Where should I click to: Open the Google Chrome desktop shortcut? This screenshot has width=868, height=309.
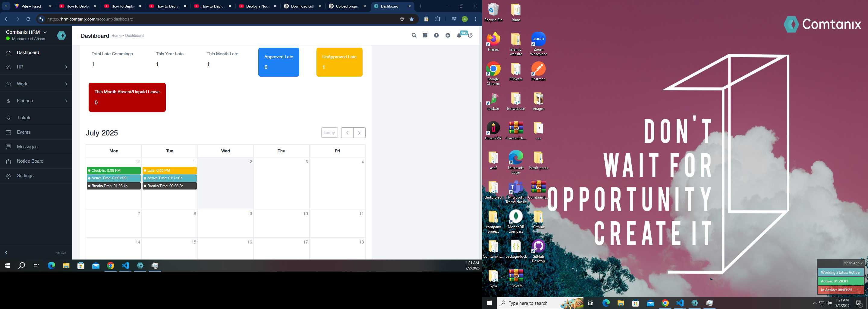click(x=493, y=74)
